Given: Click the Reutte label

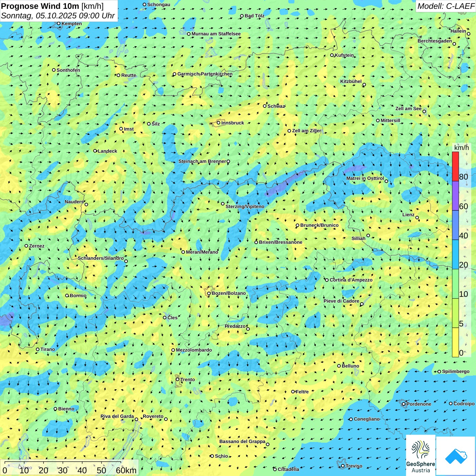Looking at the screenshot, I should click(129, 75).
